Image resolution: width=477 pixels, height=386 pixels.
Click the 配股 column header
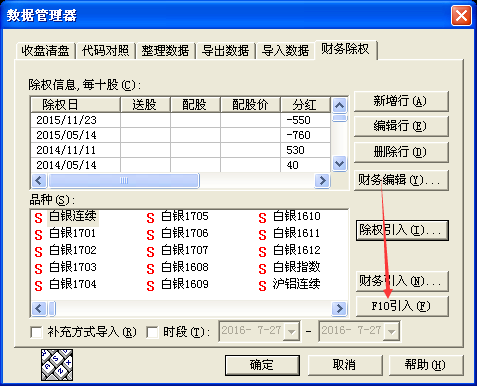(x=195, y=105)
